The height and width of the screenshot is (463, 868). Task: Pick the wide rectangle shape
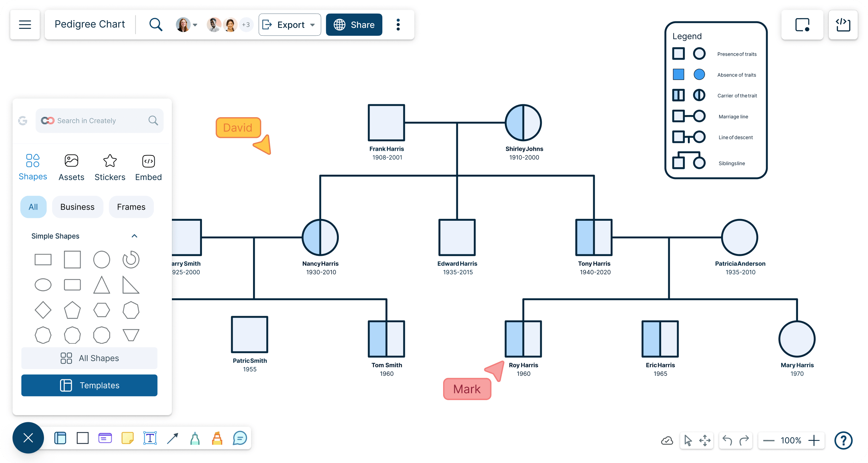pyautogui.click(x=43, y=259)
